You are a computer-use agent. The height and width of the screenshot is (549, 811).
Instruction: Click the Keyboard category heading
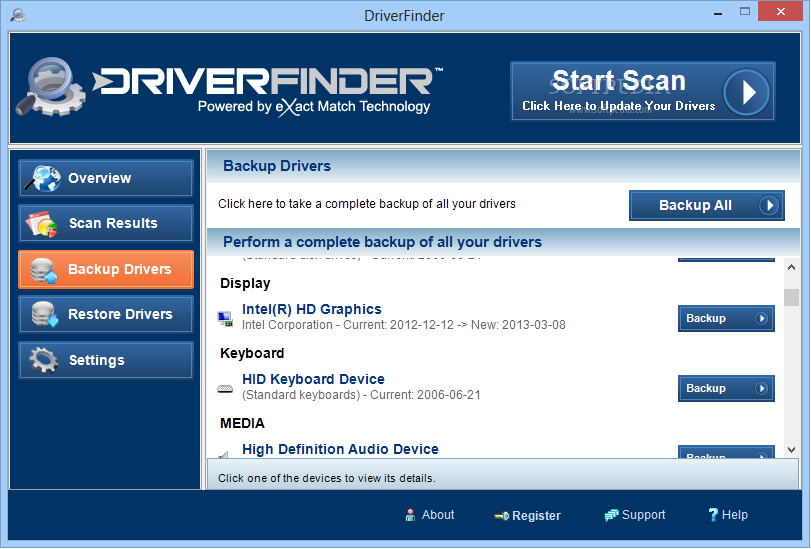[x=252, y=353]
